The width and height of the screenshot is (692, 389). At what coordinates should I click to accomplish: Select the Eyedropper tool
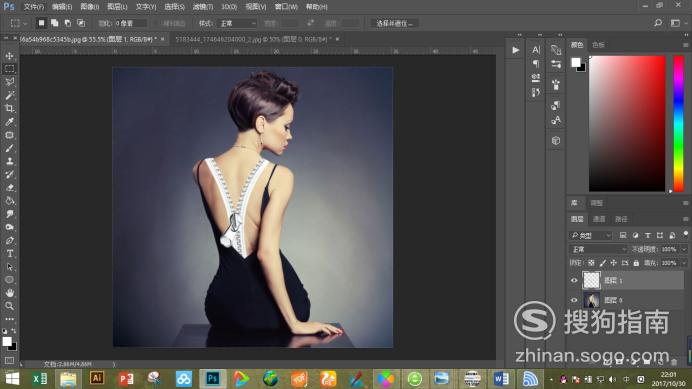tap(9, 122)
